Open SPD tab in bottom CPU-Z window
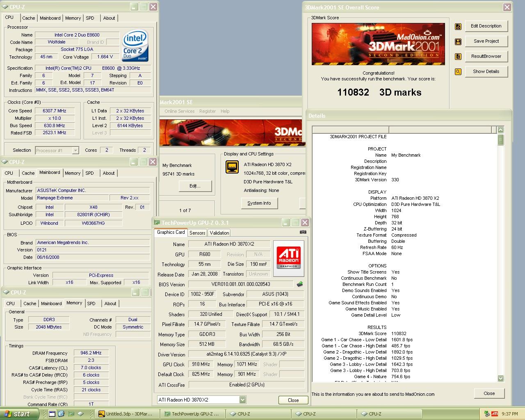This screenshot has height=420, width=525. (91, 304)
